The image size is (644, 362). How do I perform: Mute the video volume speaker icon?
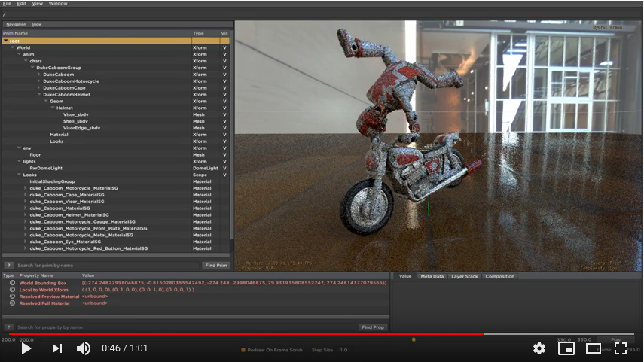click(84, 348)
